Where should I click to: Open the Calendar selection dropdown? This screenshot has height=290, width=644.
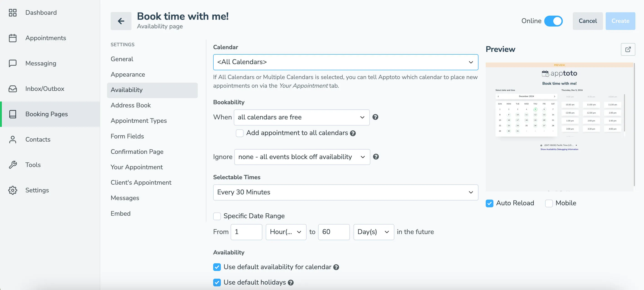pos(346,62)
